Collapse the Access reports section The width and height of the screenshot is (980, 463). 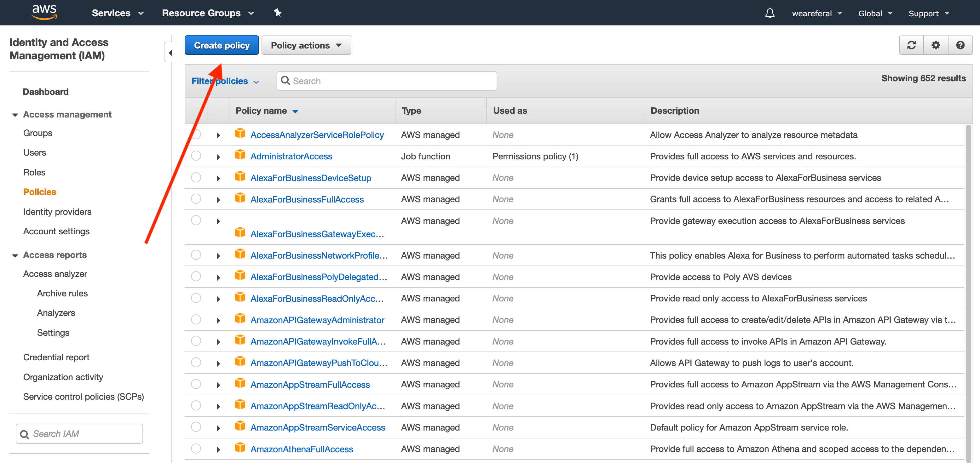(x=15, y=255)
